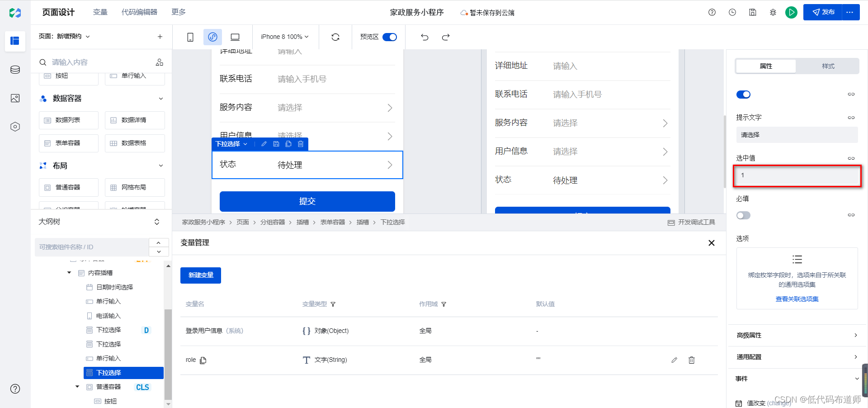This screenshot has height=408, width=868.
Task: Open the data source sidebar icon
Action: pos(15,70)
